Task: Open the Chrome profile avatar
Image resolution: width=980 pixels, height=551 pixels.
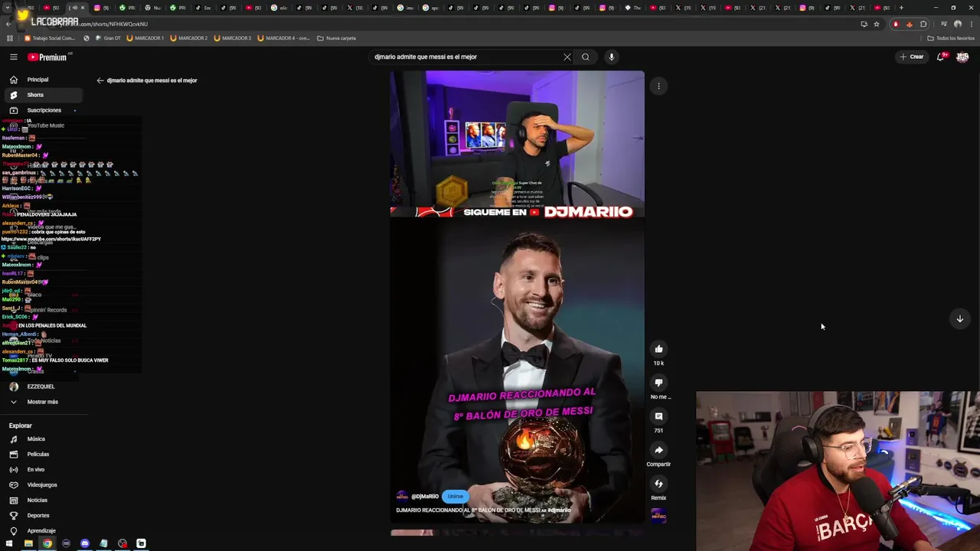Action: pos(957,24)
